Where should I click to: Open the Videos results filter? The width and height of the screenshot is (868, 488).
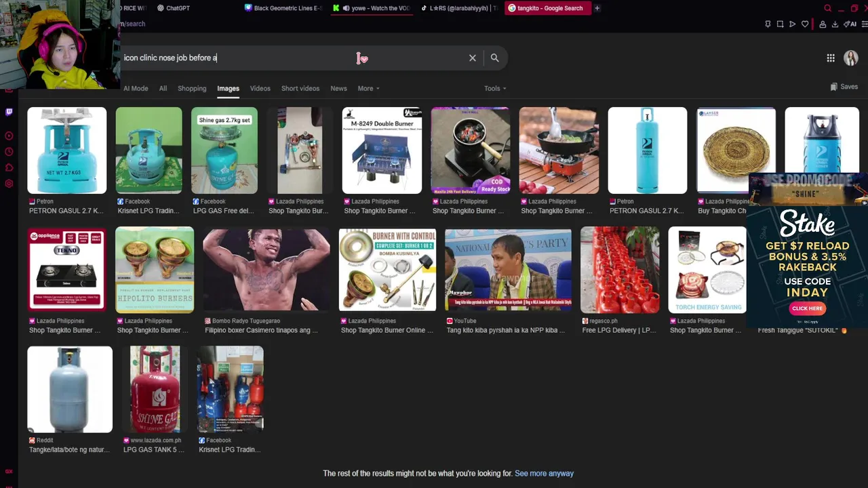260,89
